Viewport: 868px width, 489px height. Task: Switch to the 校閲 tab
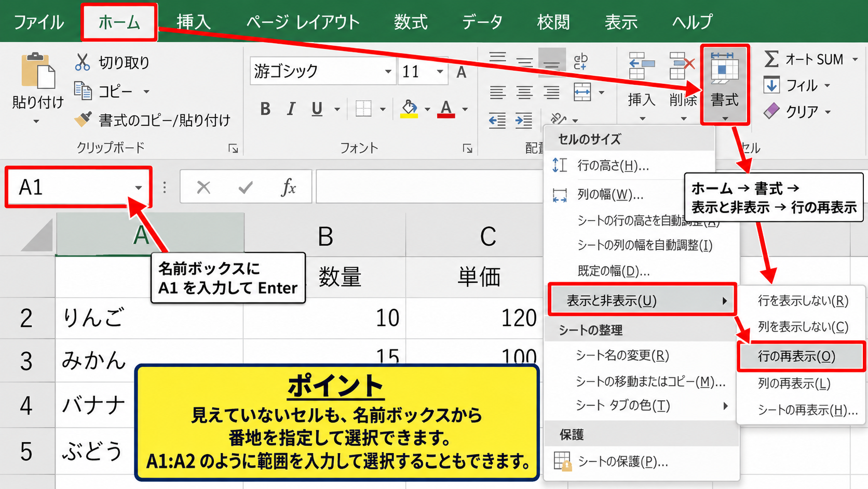[x=553, y=22]
